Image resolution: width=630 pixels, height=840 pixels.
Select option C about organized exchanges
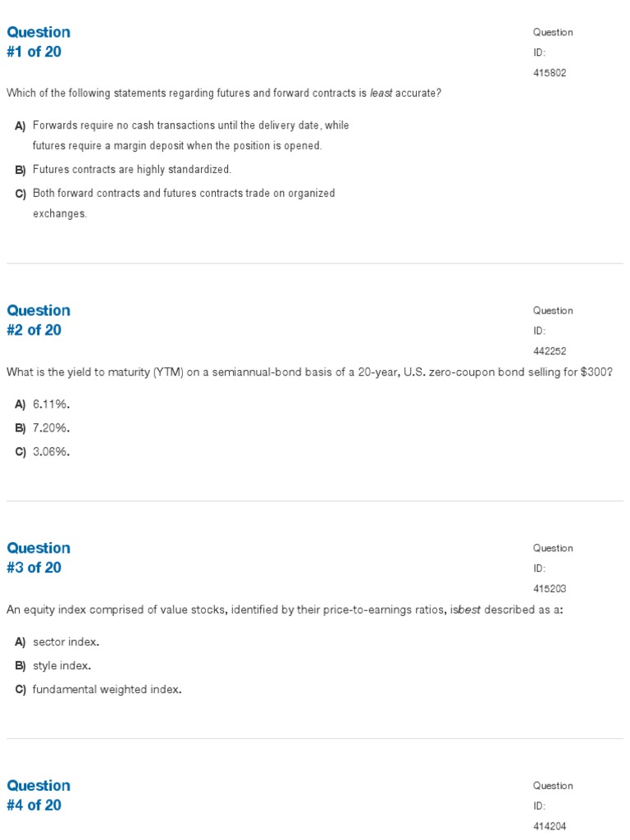click(175, 203)
